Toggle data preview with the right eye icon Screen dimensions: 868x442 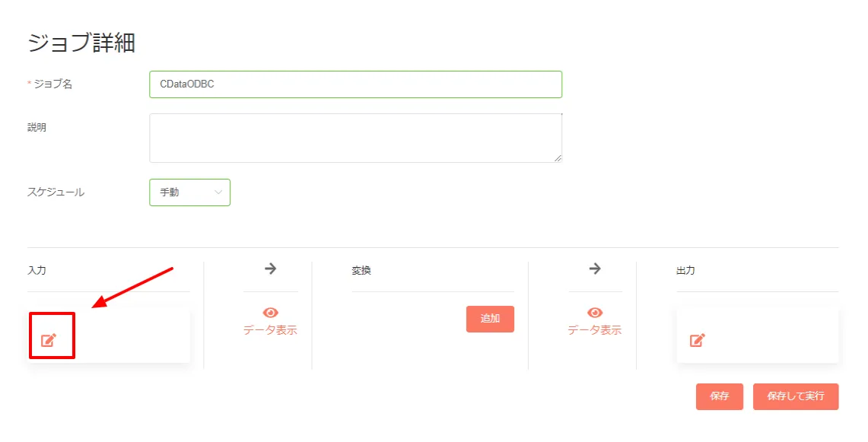pos(596,310)
